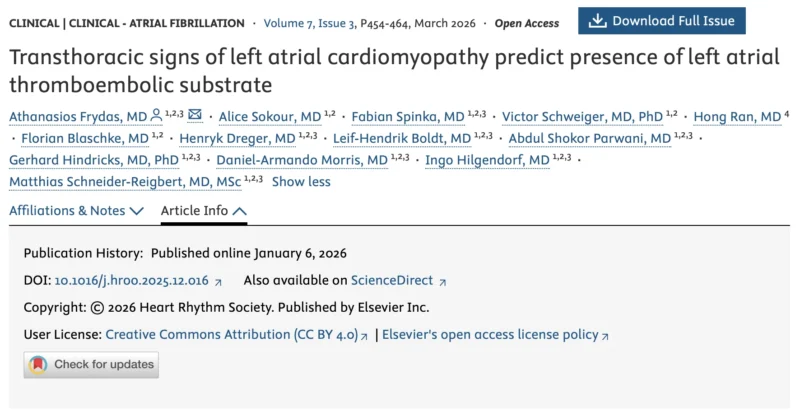Click the arrow icon after open access license policy
The height and width of the screenshot is (412, 800).
[605, 336]
